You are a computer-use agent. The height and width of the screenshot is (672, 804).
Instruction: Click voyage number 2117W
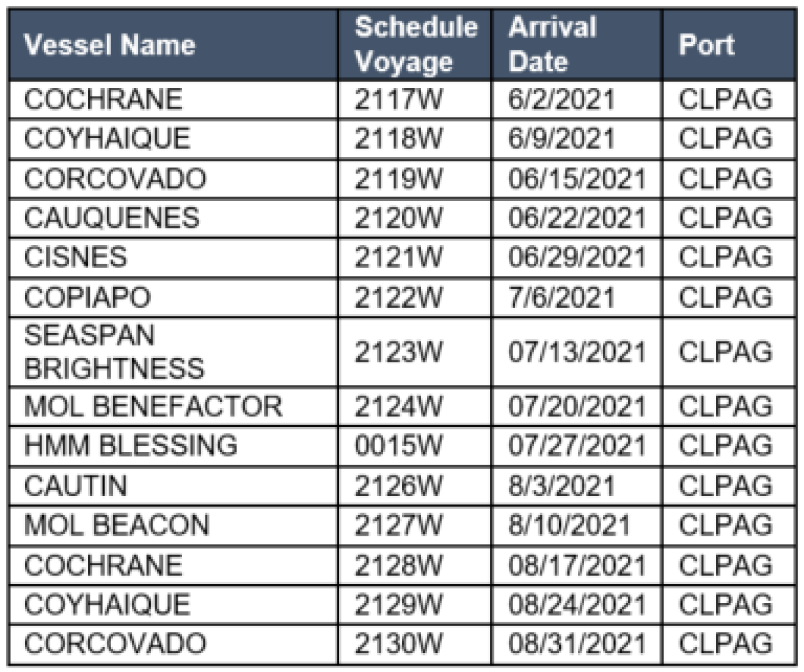click(398, 99)
